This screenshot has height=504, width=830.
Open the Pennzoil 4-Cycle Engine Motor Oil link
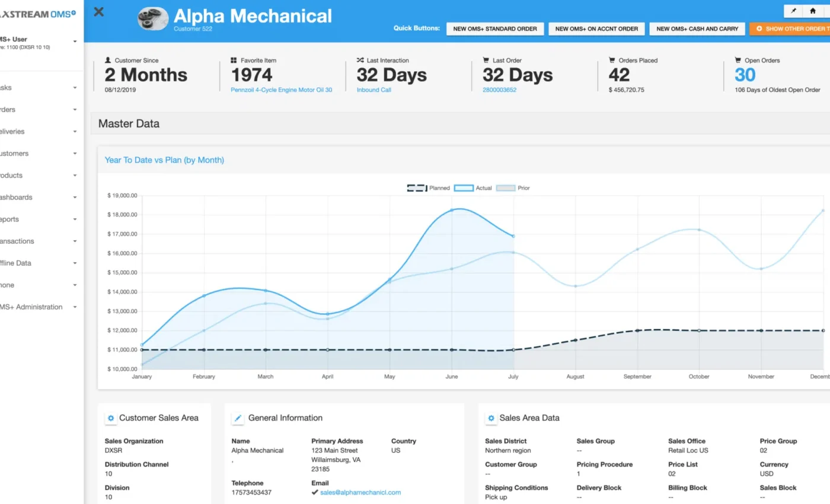tap(281, 90)
